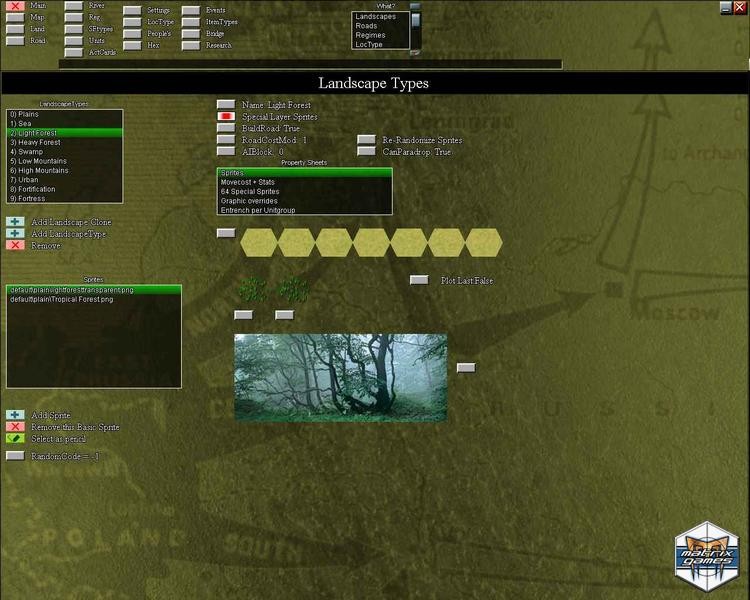Click the red Special Layer Sprites indicator
750x600 pixels.
pos(226,117)
